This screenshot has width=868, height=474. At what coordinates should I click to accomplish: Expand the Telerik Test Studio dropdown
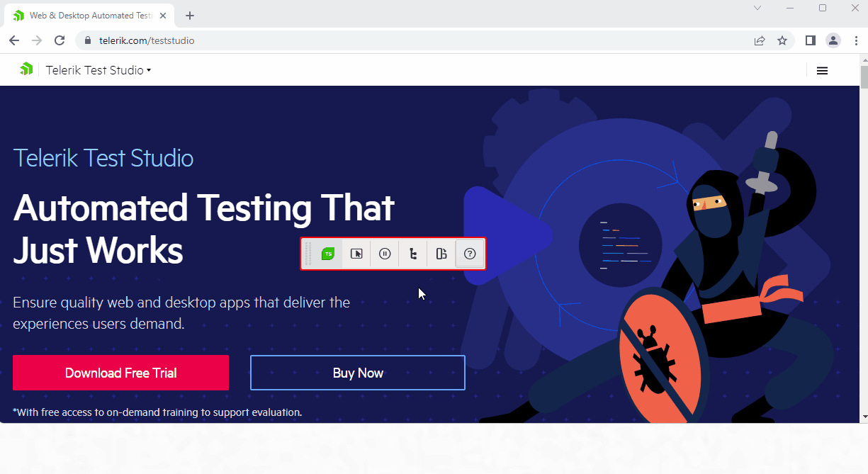click(98, 70)
